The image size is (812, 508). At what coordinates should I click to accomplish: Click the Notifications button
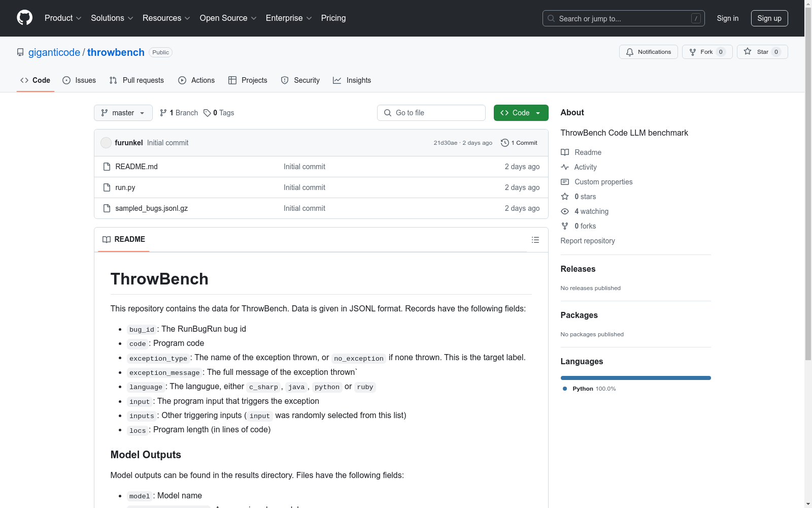click(x=649, y=52)
